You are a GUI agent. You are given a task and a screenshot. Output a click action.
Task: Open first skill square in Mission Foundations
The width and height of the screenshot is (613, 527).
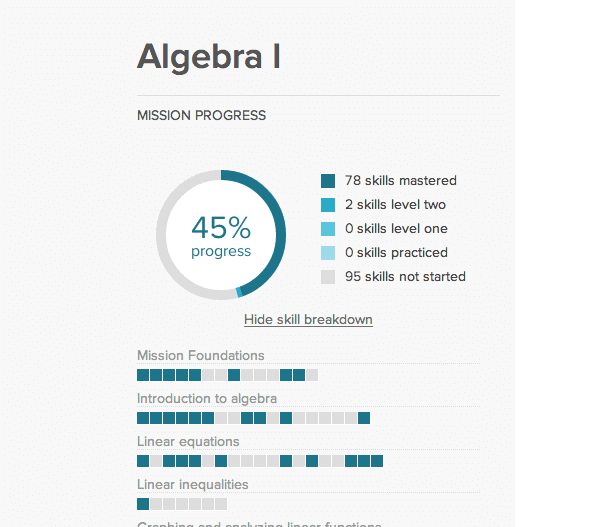pos(143,375)
